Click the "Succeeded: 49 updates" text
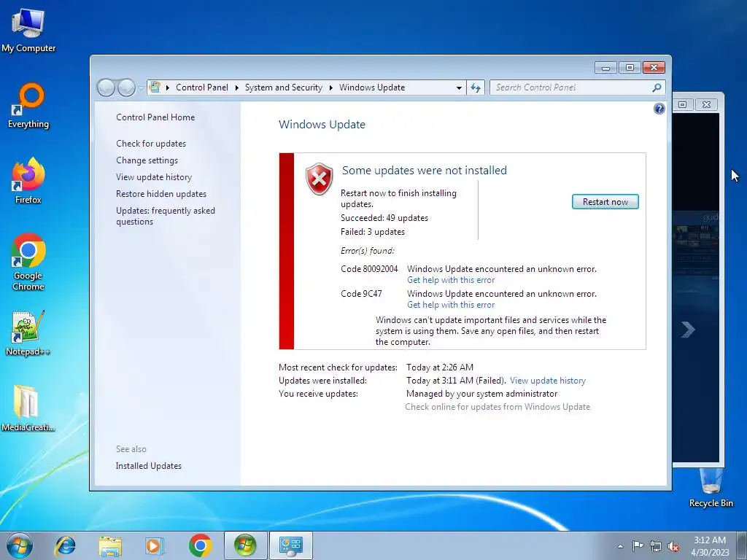The width and height of the screenshot is (747, 560). pyautogui.click(x=384, y=218)
